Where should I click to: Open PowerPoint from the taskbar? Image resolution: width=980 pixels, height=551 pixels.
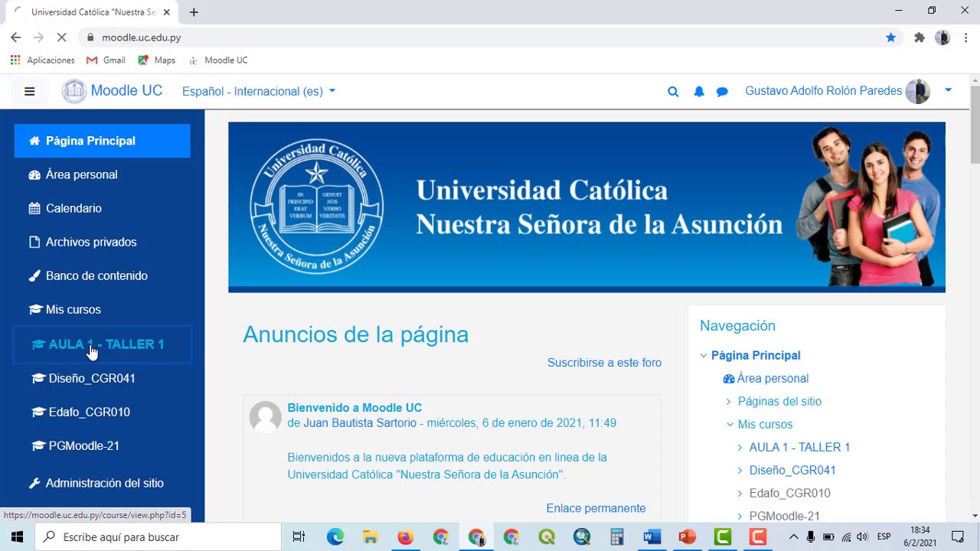688,537
